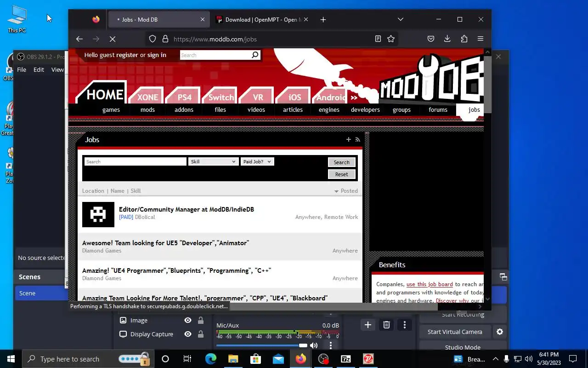Bookmark this page with the star
588x368 pixels.
[391, 39]
